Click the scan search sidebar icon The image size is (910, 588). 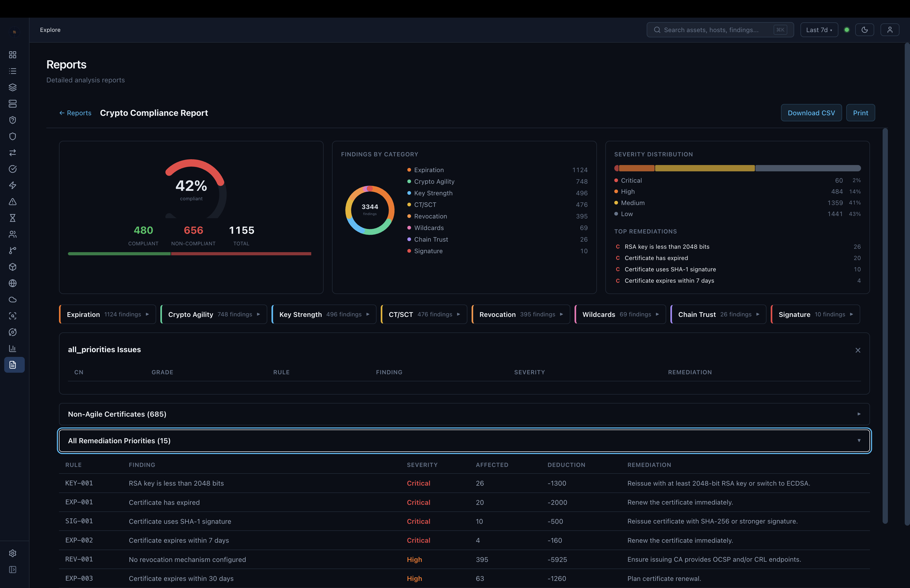[13, 316]
